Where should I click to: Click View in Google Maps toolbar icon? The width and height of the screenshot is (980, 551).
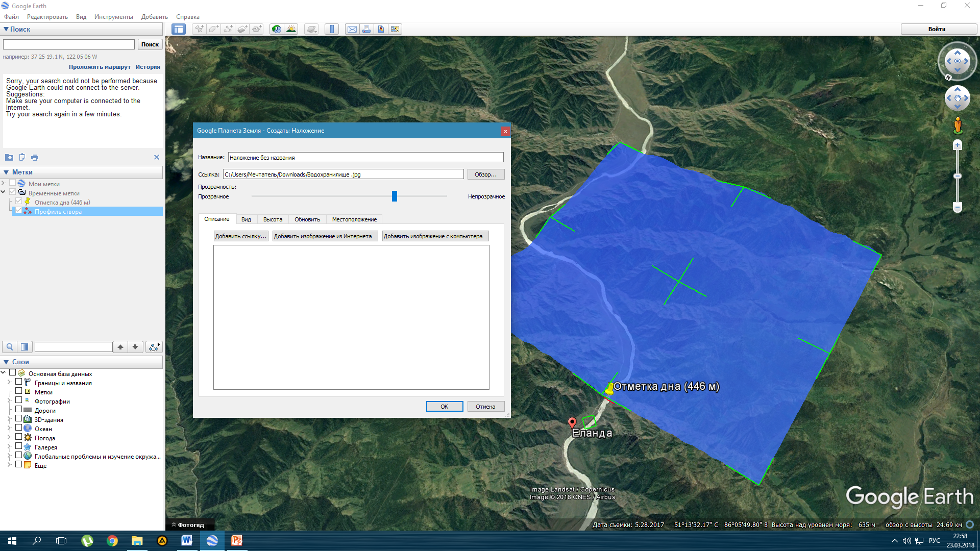395,29
